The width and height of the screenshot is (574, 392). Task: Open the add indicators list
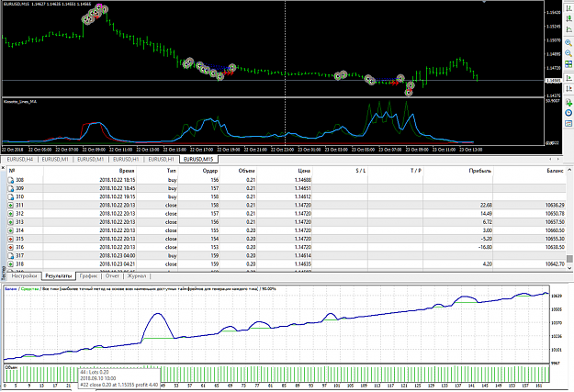coord(568,102)
